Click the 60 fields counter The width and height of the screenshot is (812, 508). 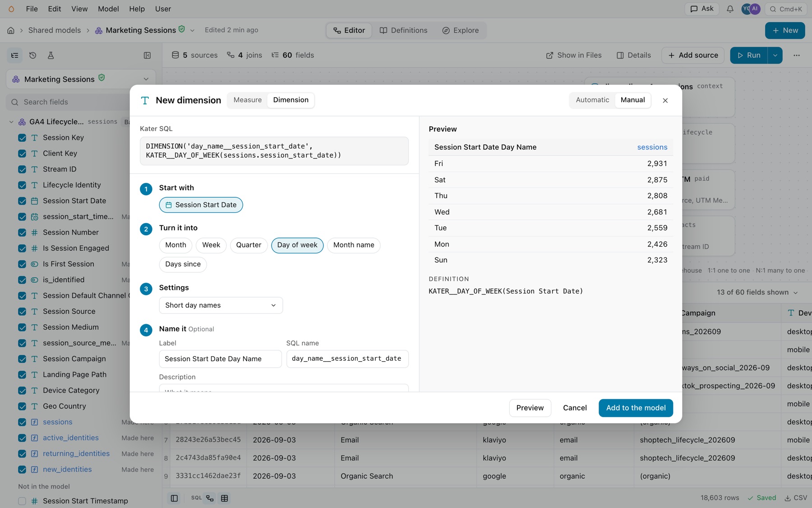coord(293,55)
